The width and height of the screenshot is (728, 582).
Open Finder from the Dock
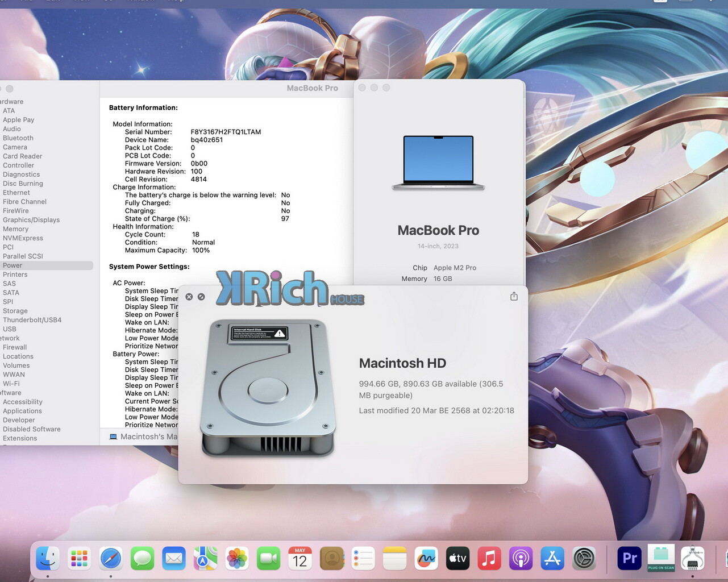click(x=48, y=558)
